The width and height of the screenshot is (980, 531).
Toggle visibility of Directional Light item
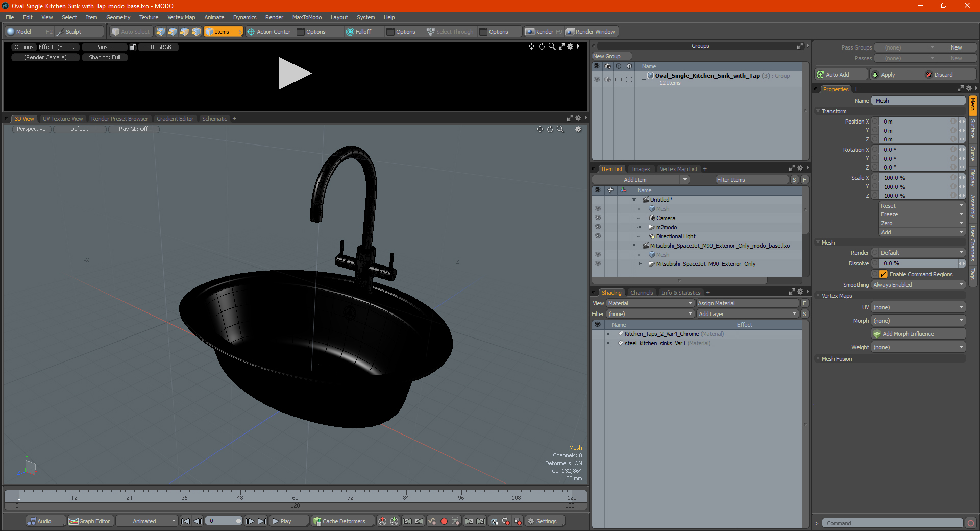point(597,236)
